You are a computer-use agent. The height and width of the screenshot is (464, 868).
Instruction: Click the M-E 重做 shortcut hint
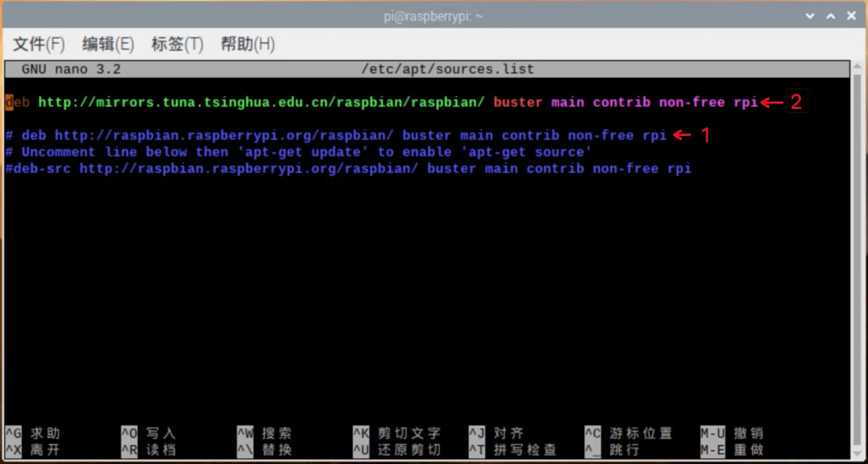(x=732, y=450)
